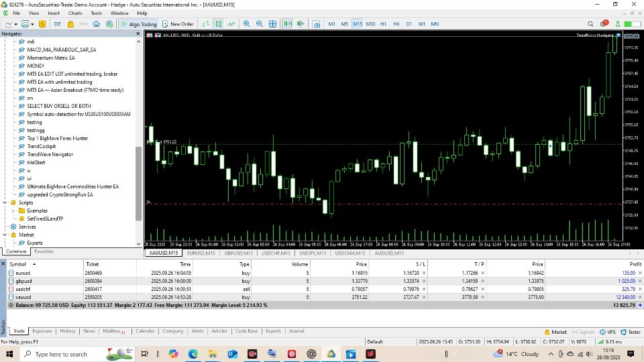Open the Insert menu

coord(54,13)
